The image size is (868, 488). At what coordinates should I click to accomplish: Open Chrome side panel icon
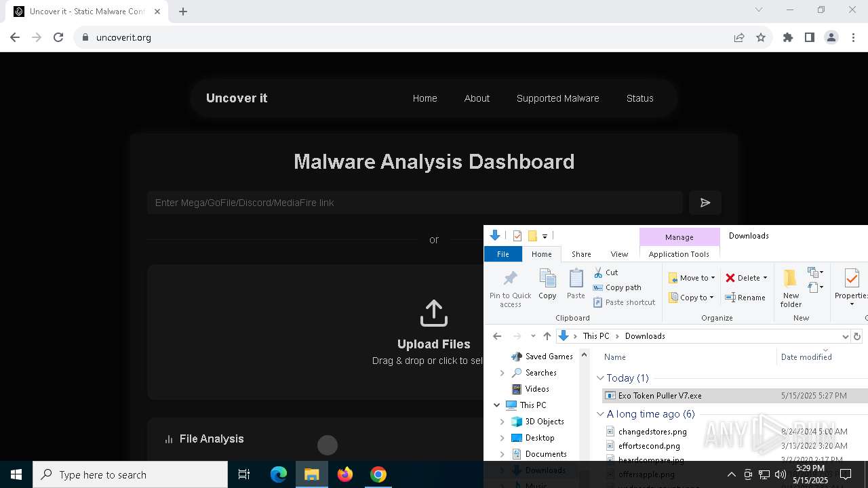(x=810, y=37)
